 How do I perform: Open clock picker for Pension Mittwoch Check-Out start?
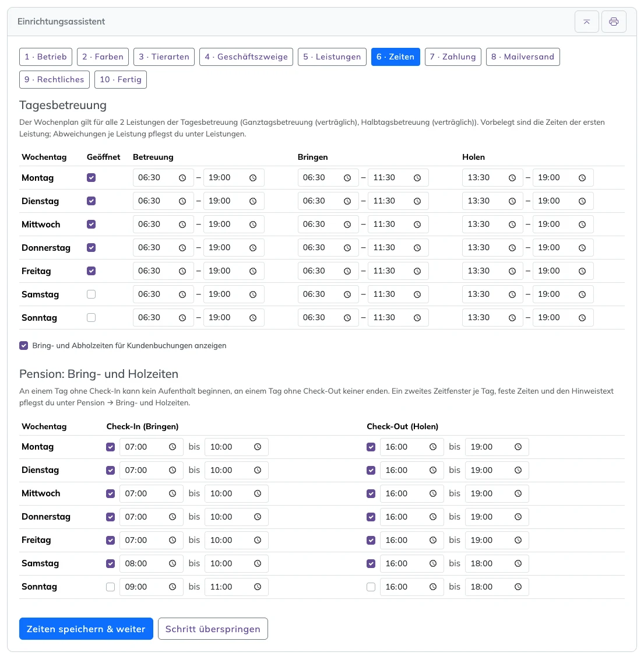pos(433,493)
